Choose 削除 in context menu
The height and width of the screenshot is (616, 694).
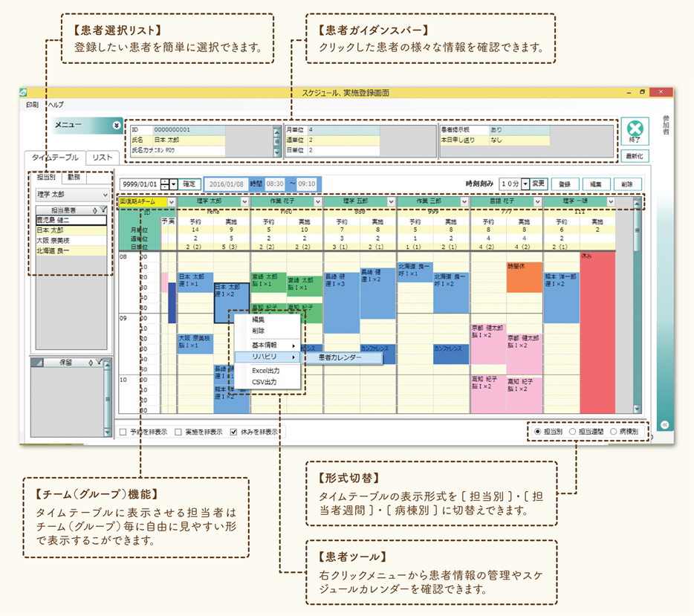(267, 331)
